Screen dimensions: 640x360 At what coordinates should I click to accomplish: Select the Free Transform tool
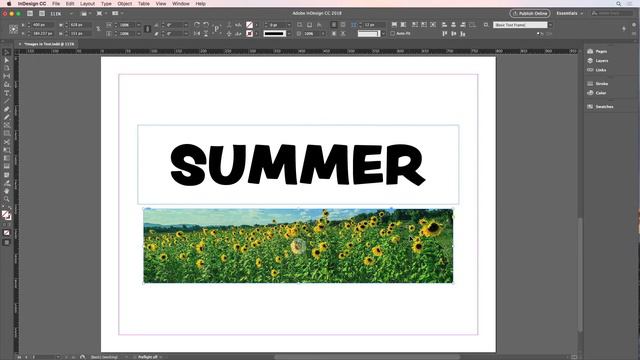(x=7, y=150)
